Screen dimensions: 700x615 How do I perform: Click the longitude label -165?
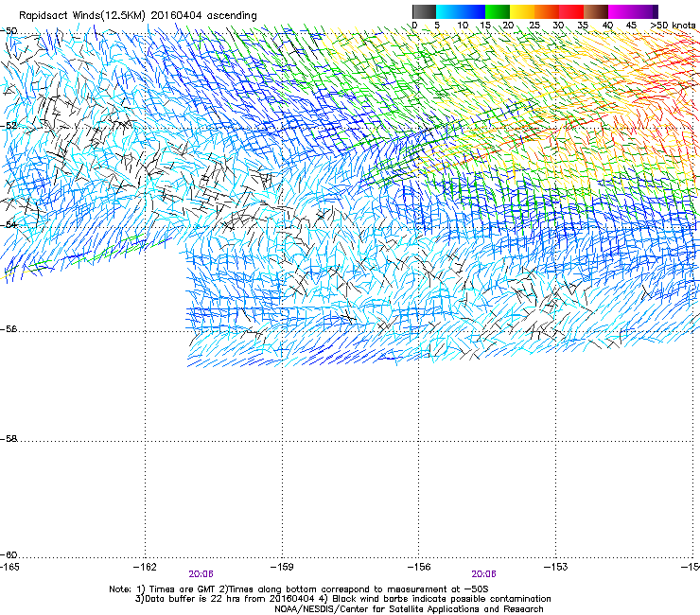[9, 567]
